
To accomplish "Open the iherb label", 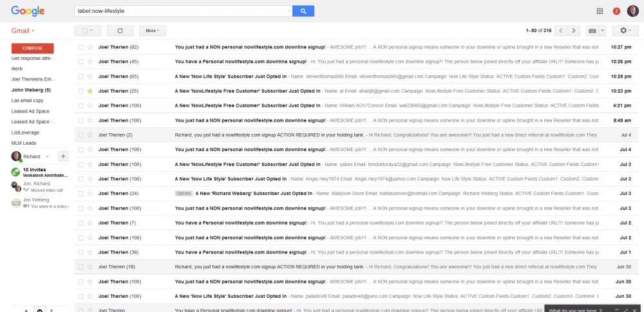I will (x=17, y=69).
